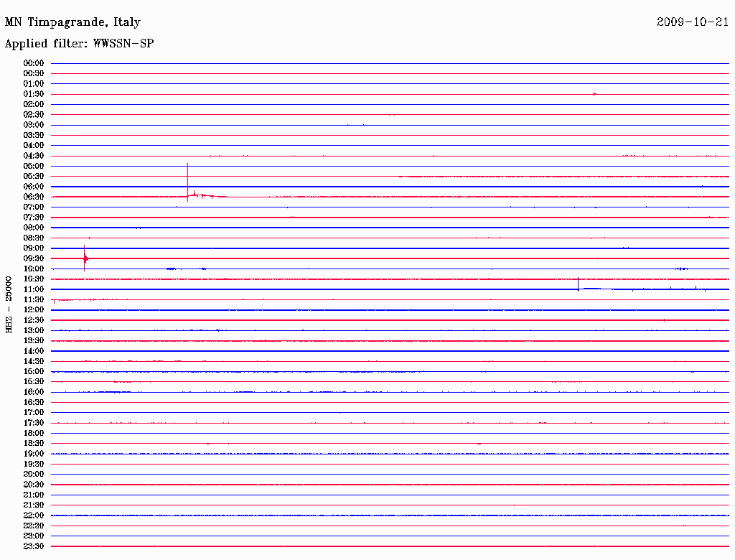Screen dimensions: 735x560
Task: Select the 11:00 time label
Action: [x=34, y=289]
